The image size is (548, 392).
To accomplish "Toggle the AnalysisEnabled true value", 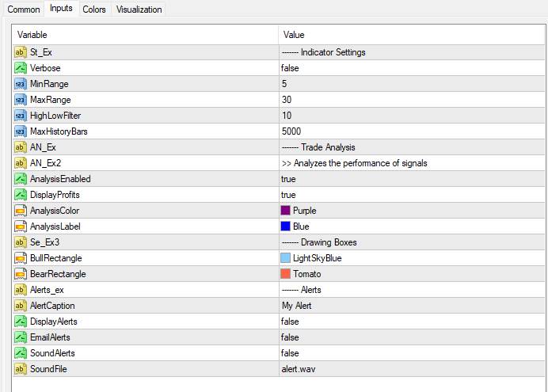I will coord(288,179).
